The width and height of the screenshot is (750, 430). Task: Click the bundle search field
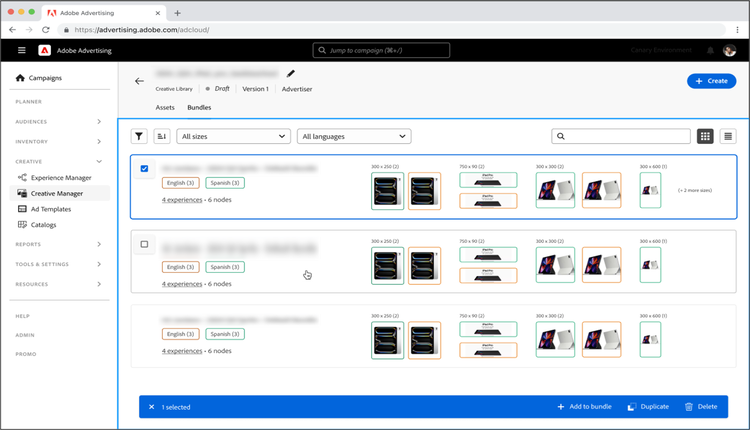[621, 136]
